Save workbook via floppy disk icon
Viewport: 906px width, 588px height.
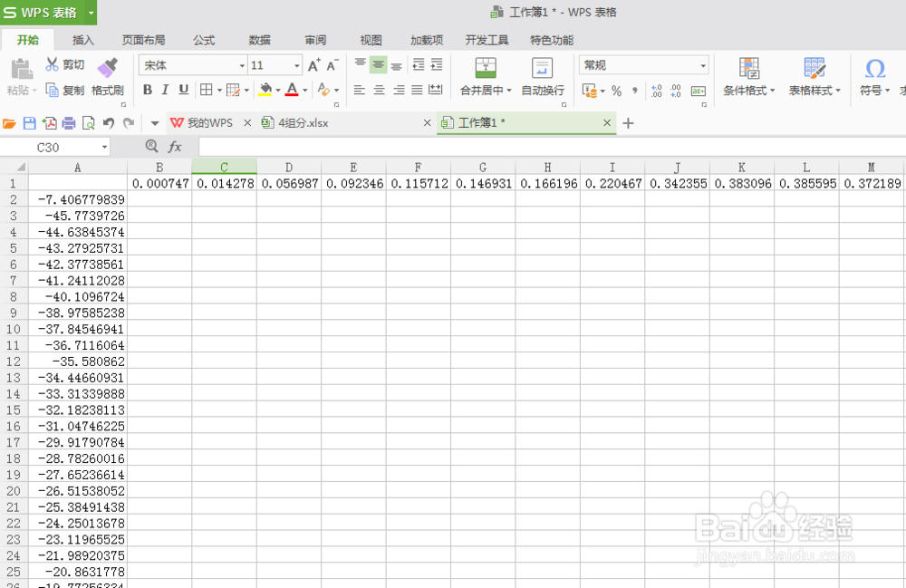30,123
